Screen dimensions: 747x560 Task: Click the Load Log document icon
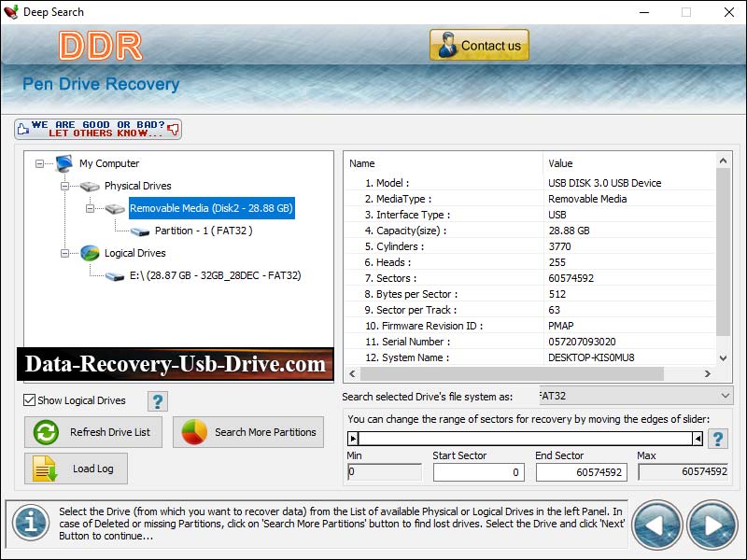click(x=44, y=469)
